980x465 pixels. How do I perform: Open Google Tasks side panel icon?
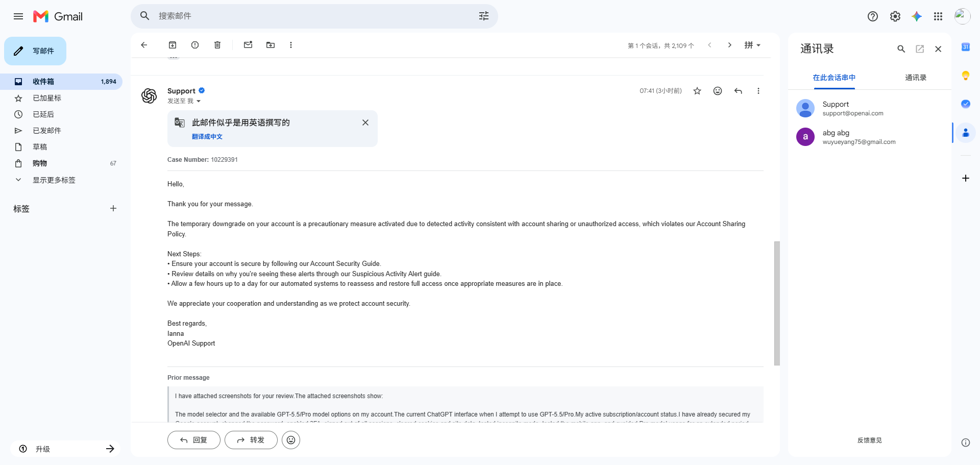coord(966,104)
